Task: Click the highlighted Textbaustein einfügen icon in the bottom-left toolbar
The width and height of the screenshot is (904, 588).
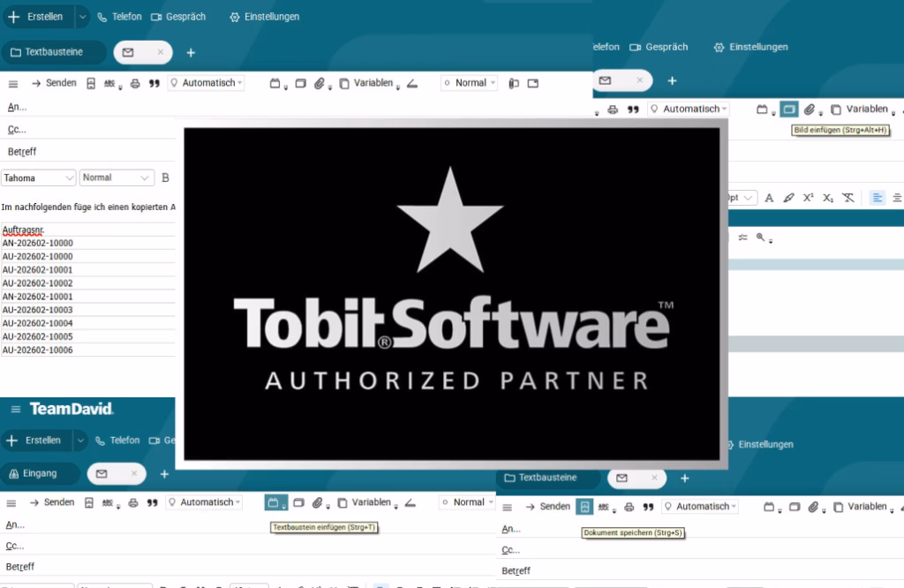Action: point(276,502)
